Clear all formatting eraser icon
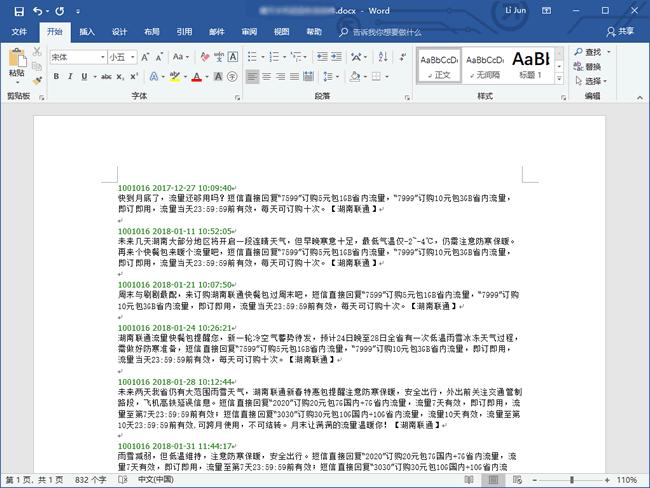This screenshot has width=650, height=488. (205, 57)
